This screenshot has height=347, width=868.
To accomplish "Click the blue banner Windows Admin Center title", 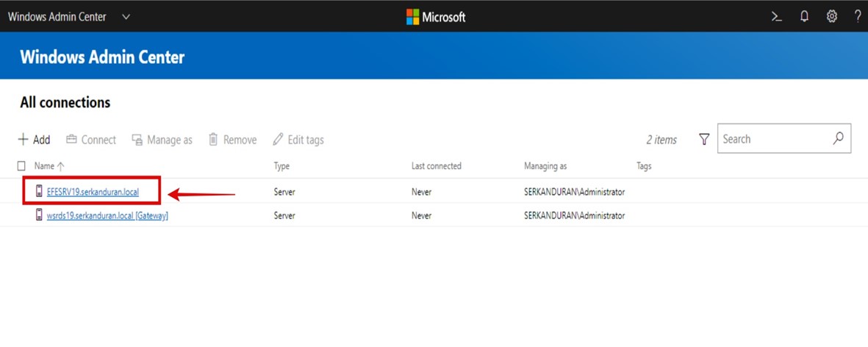I will 102,57.
